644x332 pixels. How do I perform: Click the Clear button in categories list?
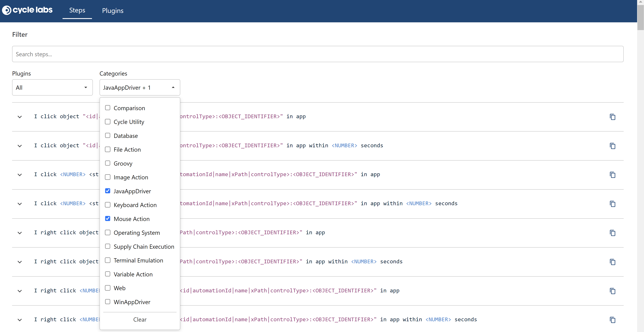tap(140, 320)
